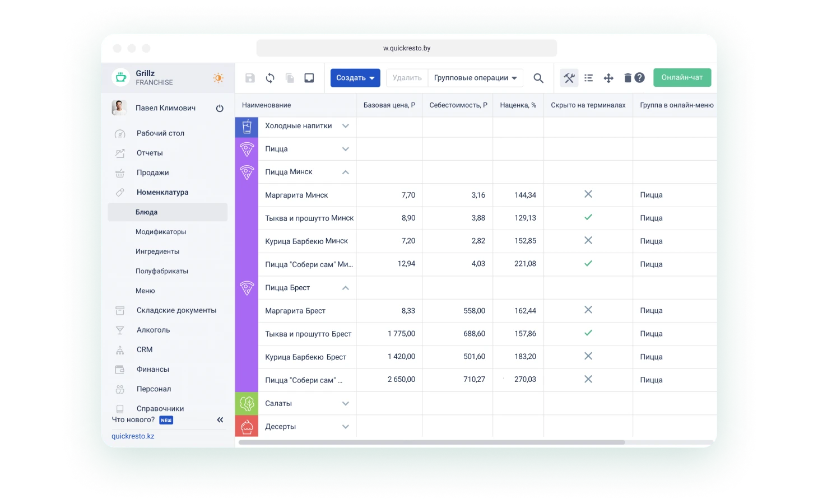Image resolution: width=818 pixels, height=504 pixels.
Task: Go to Складские документы in sidebar
Action: [176, 310]
